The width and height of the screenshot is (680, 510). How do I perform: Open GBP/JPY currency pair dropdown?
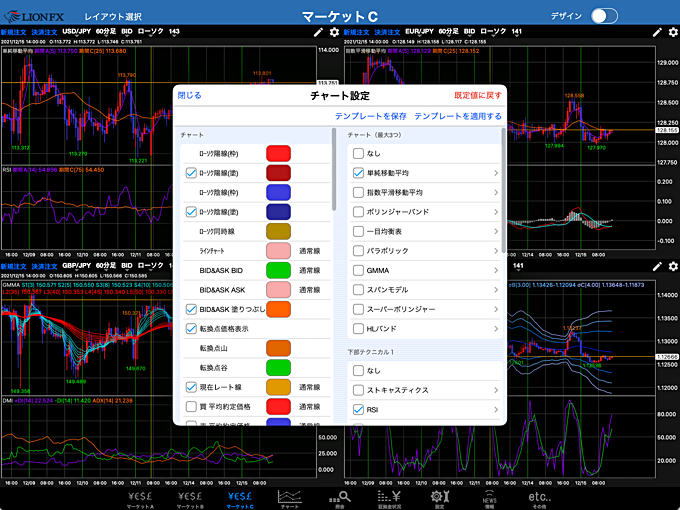[x=77, y=266]
